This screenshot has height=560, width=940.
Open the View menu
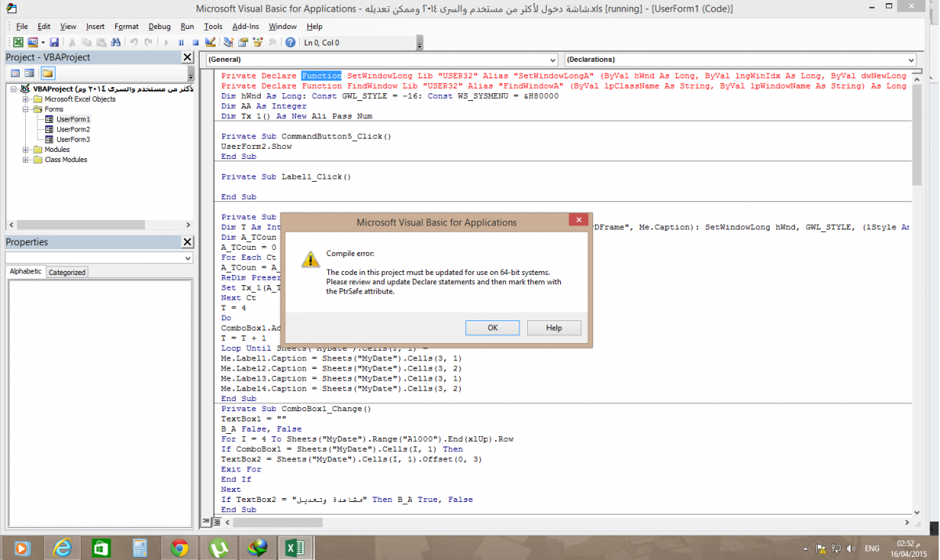tap(68, 27)
